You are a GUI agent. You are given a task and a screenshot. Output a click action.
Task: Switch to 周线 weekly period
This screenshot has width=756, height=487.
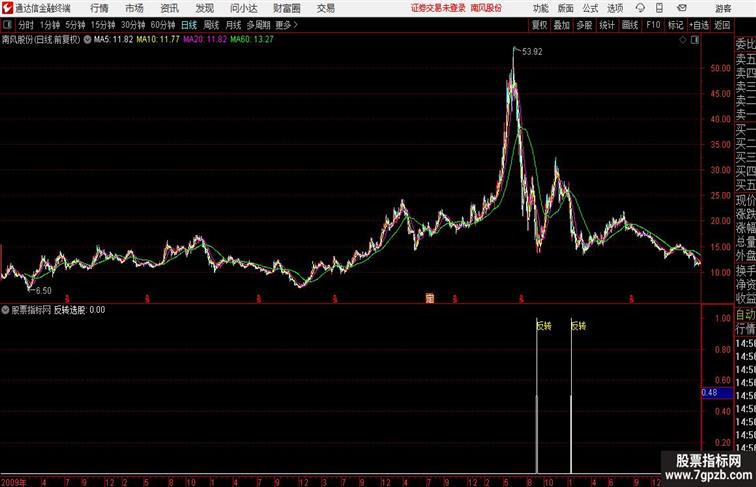tap(211, 25)
